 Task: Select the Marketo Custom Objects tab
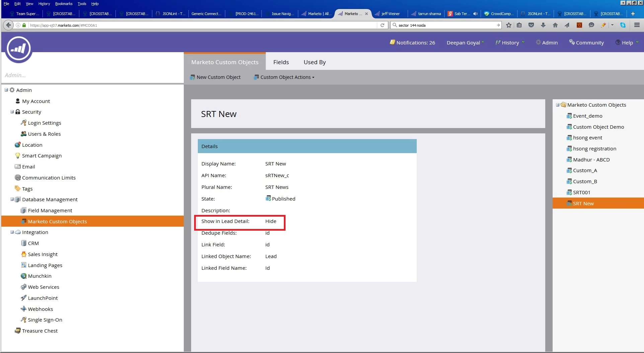click(x=225, y=62)
